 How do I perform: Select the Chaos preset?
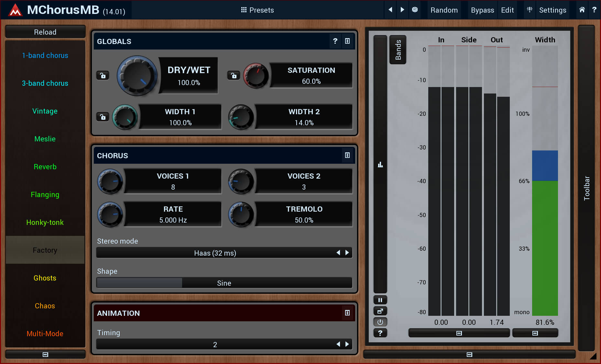click(45, 306)
